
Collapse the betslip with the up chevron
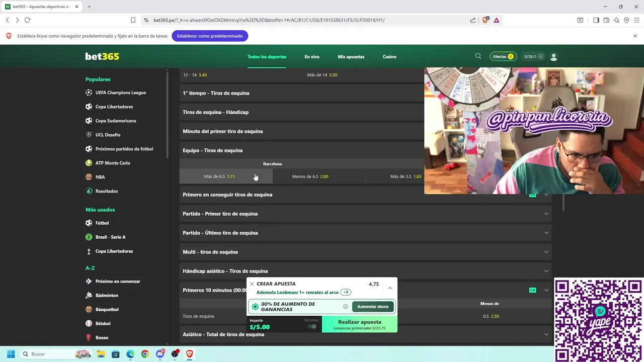click(x=390, y=288)
